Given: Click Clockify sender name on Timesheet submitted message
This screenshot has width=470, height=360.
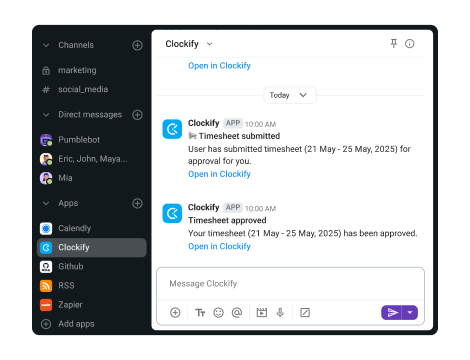Looking at the screenshot, I should pyautogui.click(x=203, y=123).
